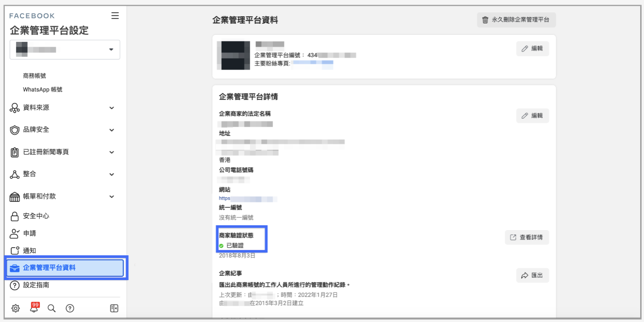Screen dimensions: 644x322
Task: Open settings gear icon at bottom
Action: (x=16, y=308)
